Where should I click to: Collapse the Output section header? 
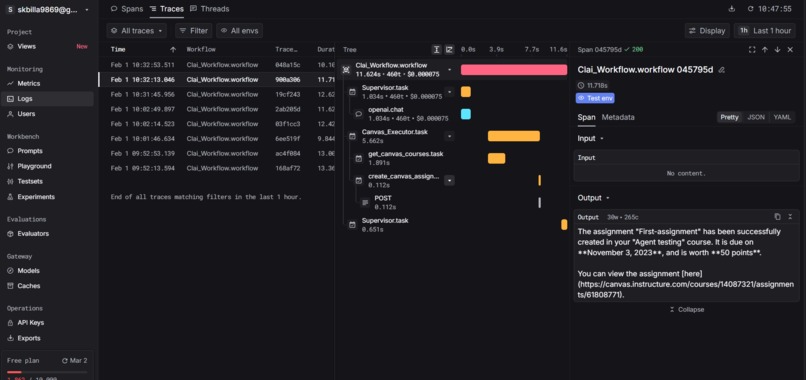[594, 198]
